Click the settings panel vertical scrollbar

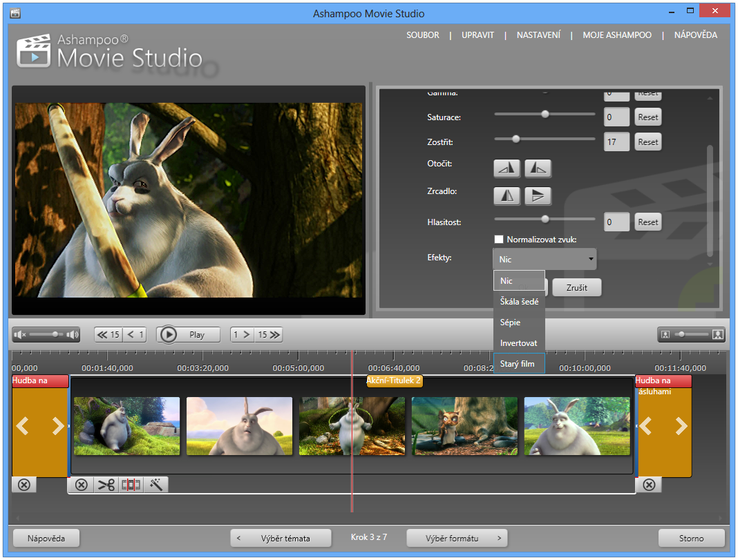pos(710,200)
